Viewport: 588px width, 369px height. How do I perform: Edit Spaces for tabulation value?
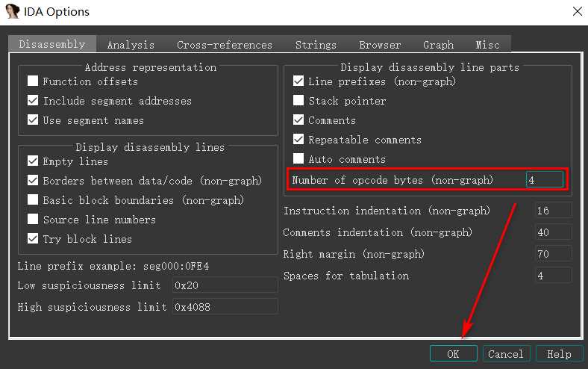(x=553, y=276)
